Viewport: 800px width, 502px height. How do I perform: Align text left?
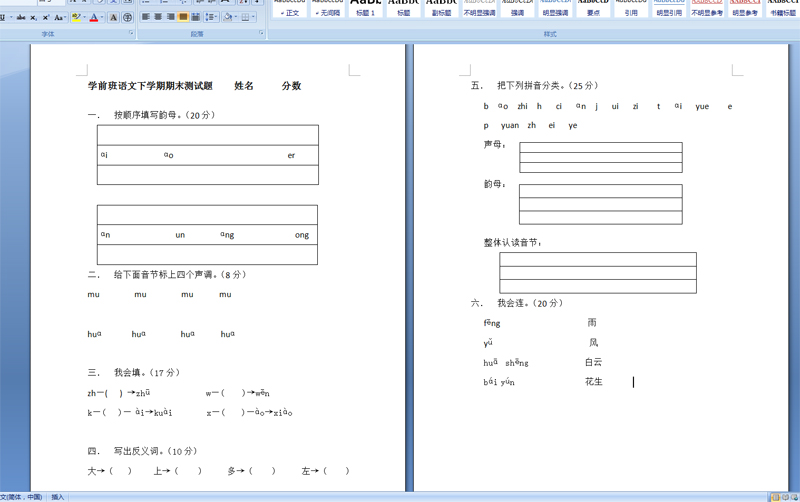146,17
